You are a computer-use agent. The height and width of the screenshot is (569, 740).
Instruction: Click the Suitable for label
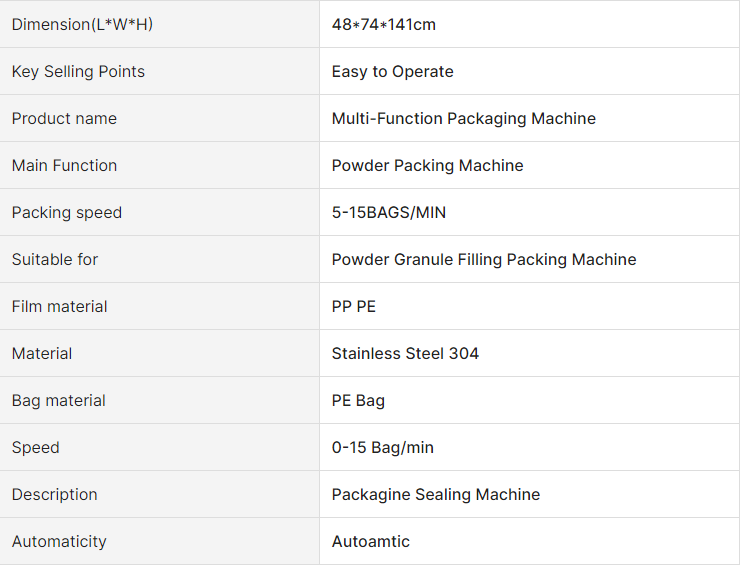click(x=55, y=259)
